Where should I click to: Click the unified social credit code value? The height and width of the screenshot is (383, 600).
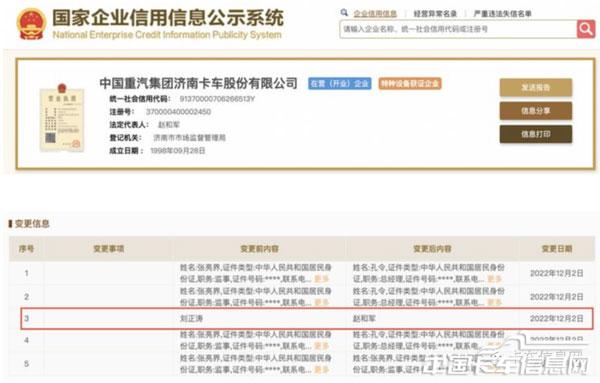[x=217, y=99]
